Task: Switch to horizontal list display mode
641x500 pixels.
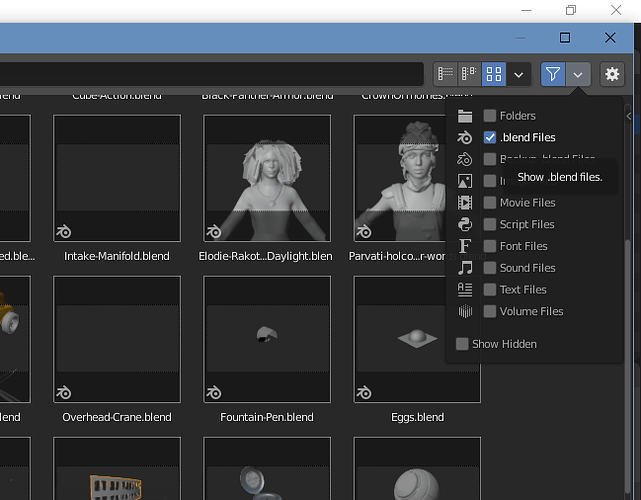Action: coord(469,74)
